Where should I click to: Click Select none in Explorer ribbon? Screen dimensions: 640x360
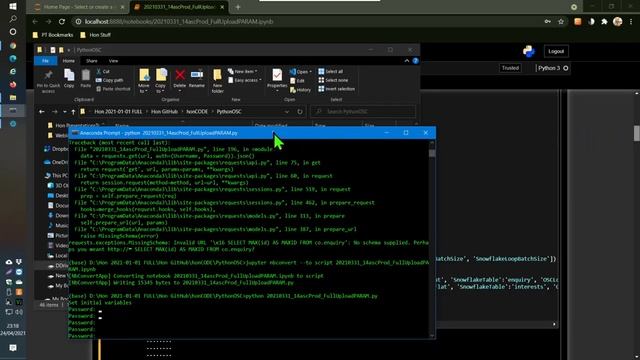pyautogui.click(x=333, y=80)
